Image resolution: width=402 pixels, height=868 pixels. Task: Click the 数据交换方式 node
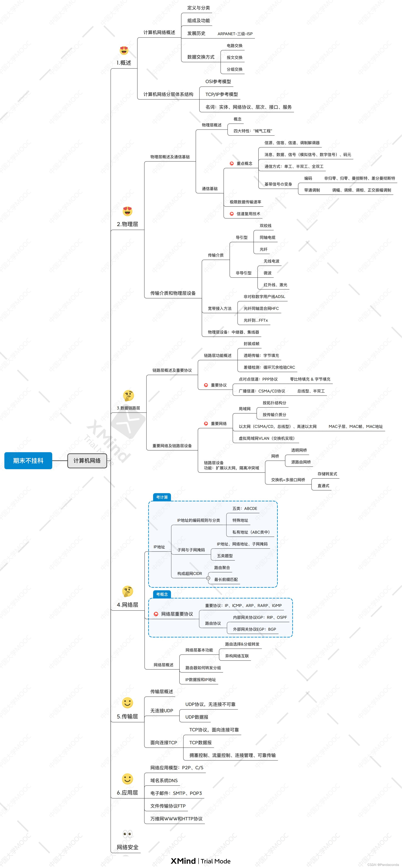point(201,57)
